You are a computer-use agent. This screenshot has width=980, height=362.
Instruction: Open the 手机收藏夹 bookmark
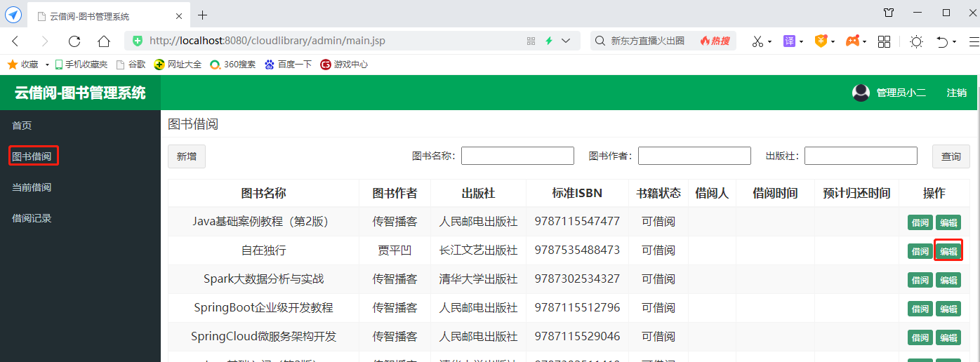coord(81,64)
